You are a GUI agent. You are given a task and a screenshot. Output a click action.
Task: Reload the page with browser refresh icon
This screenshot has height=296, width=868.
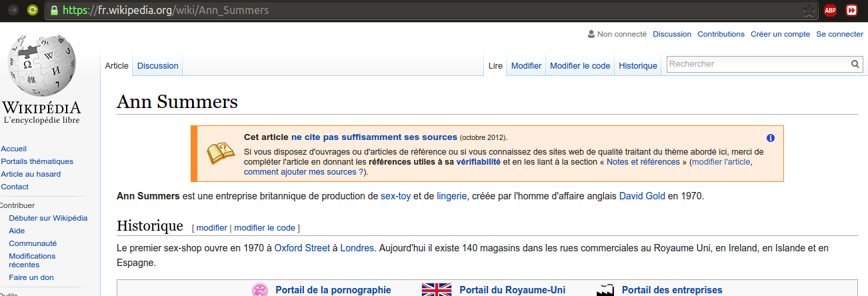pyautogui.click(x=32, y=10)
